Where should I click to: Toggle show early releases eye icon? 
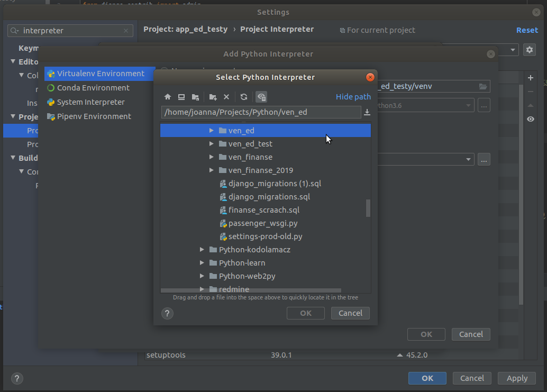[531, 119]
